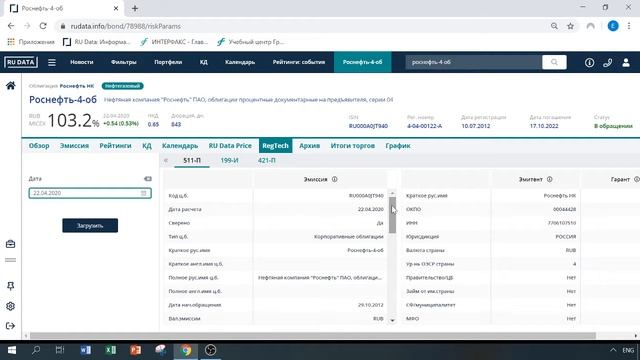Image resolution: width=640 pixels, height=360 pixels.
Task: Open settings gear in left sidebar
Action: click(11, 306)
